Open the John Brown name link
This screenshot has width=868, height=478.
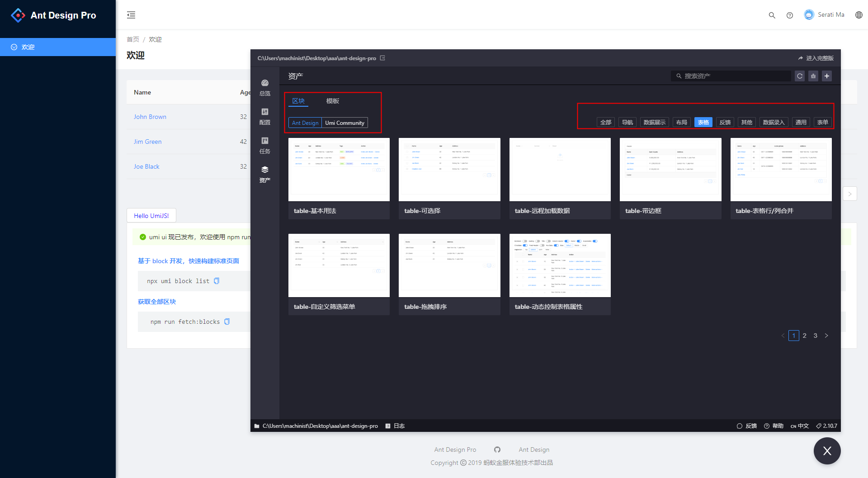150,117
